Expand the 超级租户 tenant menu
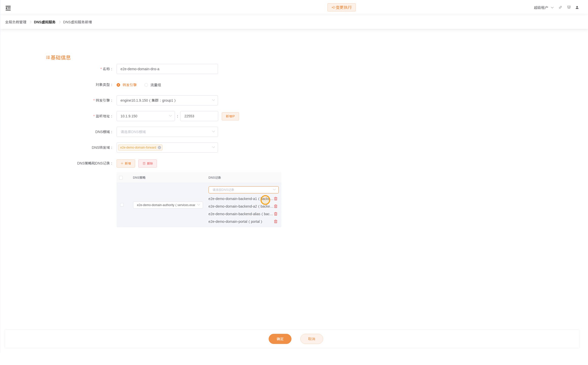Viewport: 588px width, 365px height. click(x=544, y=7)
